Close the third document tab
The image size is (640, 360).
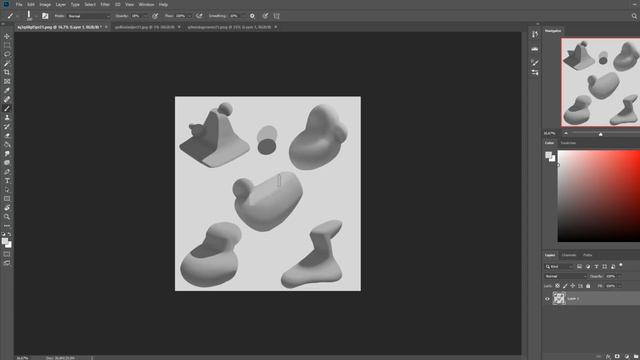tap(276, 27)
